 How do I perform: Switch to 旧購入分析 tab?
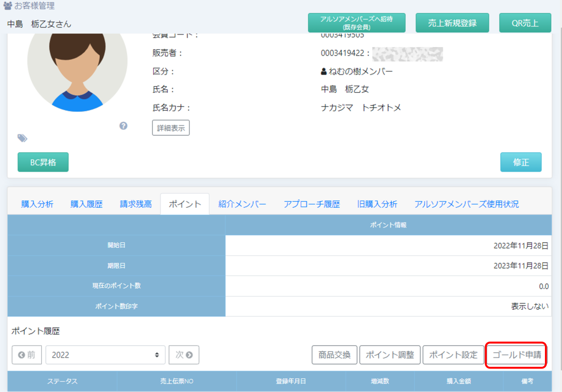(377, 204)
